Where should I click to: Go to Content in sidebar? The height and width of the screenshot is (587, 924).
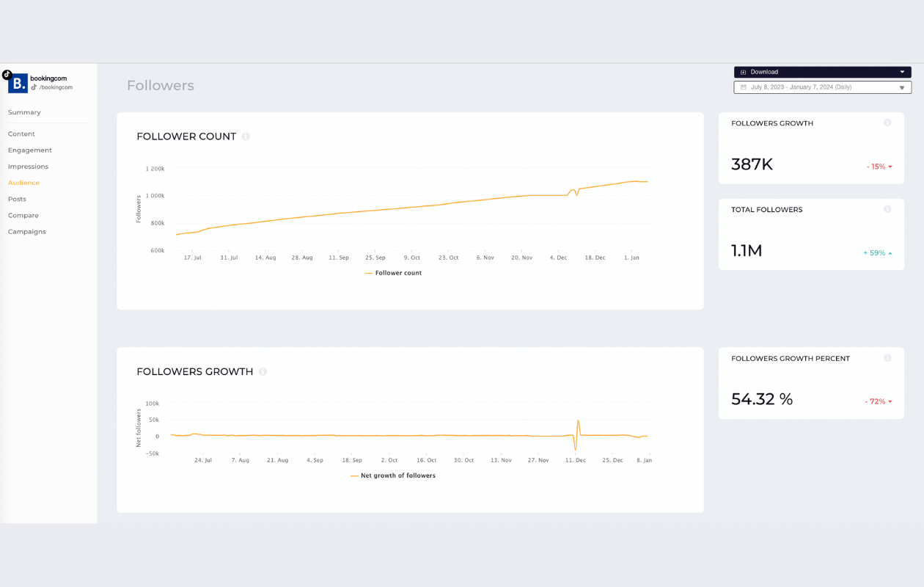[x=21, y=134]
